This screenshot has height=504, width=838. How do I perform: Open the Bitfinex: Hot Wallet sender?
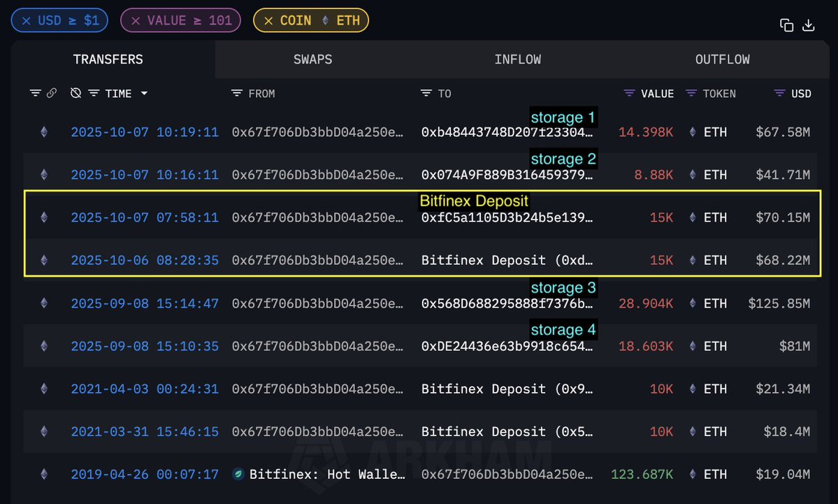point(327,475)
